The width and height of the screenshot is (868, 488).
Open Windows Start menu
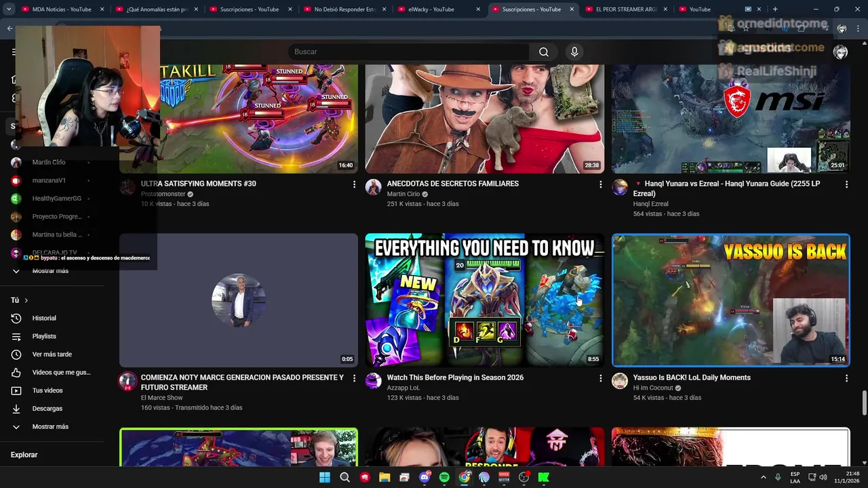coord(325,477)
